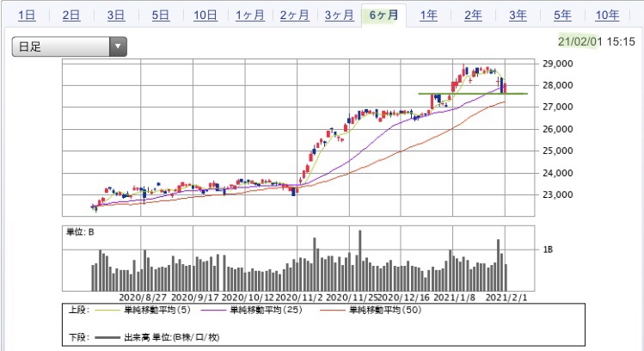Select the 2年 time range

coord(473,15)
